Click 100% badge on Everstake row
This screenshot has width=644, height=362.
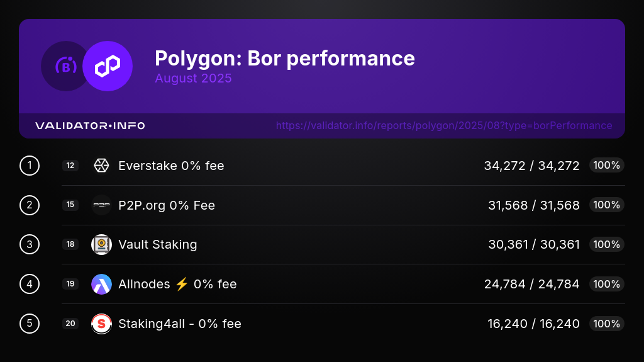pyautogui.click(x=606, y=166)
